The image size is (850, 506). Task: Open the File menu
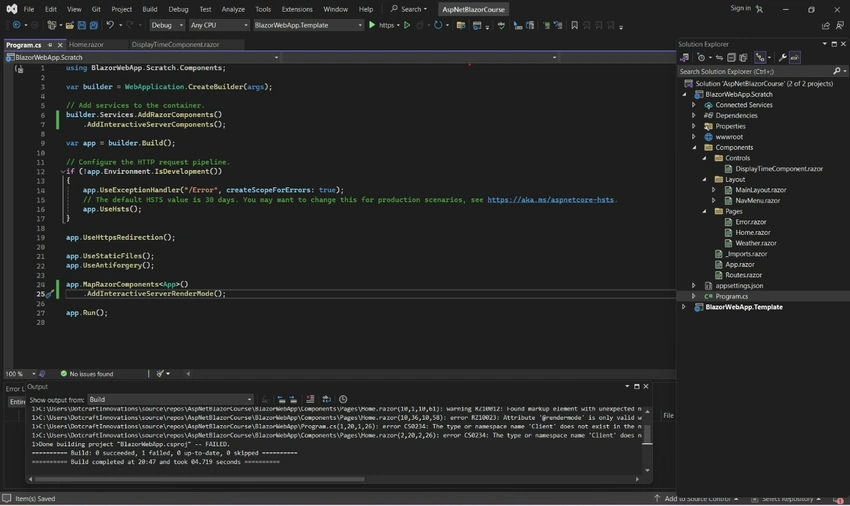[29, 9]
